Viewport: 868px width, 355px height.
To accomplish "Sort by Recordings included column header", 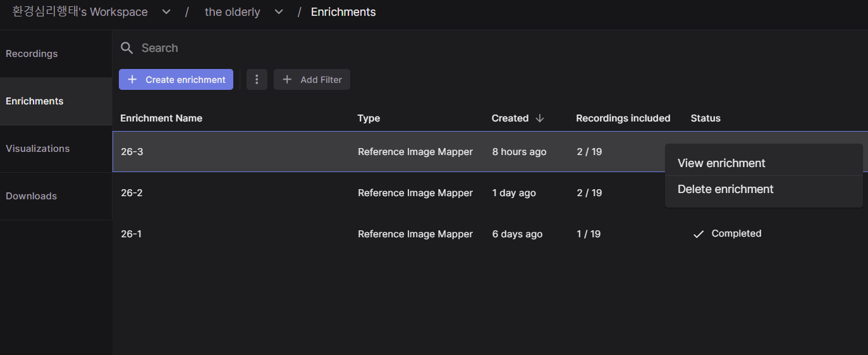I will [x=623, y=118].
